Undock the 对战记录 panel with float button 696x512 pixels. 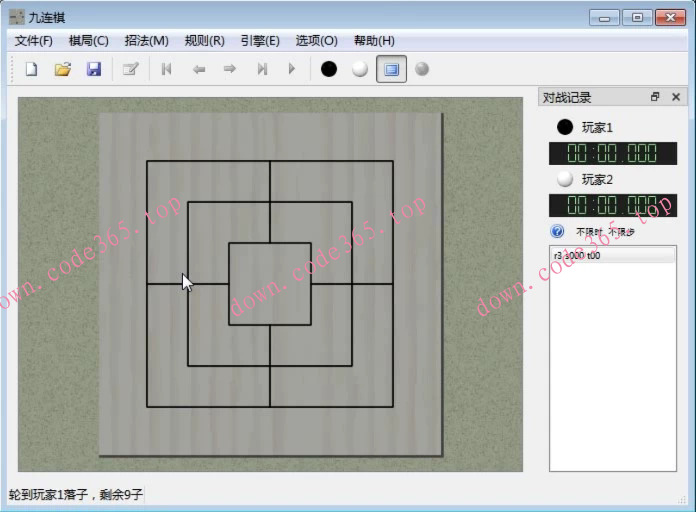tap(655, 97)
